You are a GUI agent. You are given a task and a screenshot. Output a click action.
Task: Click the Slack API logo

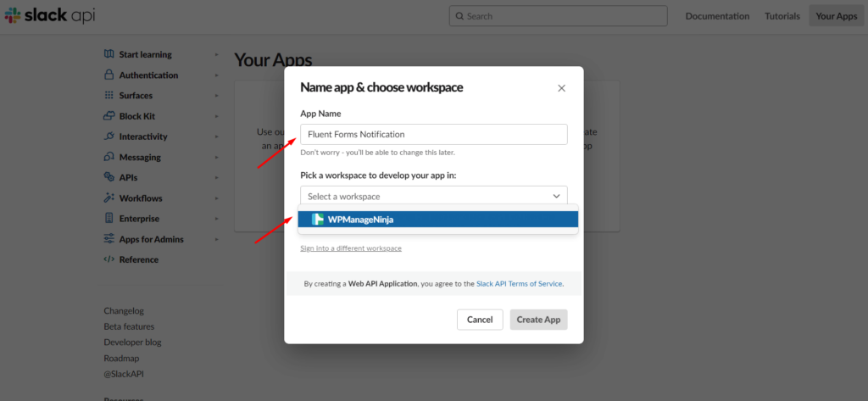(50, 15)
